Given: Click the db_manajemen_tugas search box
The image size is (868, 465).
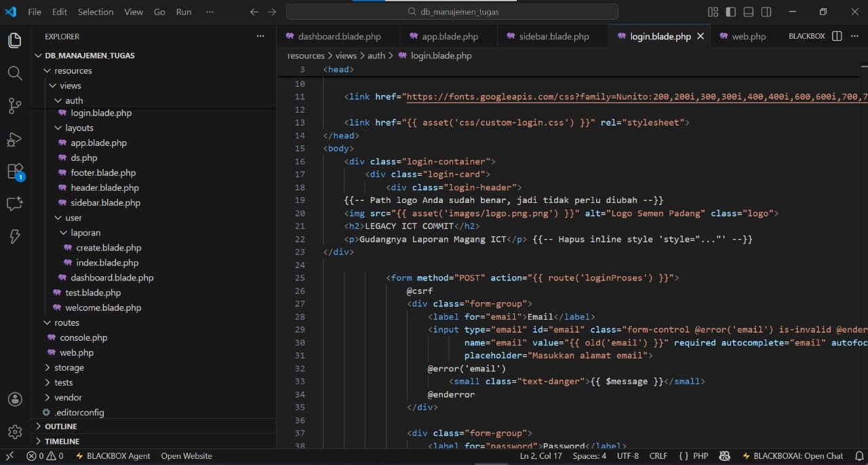Looking at the screenshot, I should tap(452, 12).
